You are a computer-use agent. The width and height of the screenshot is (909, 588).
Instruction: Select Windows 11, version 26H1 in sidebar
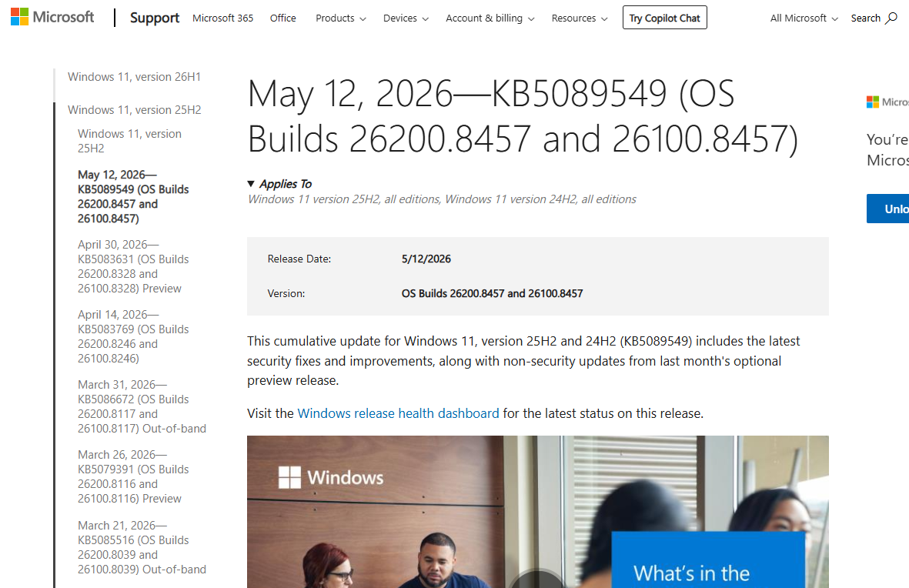click(x=134, y=76)
